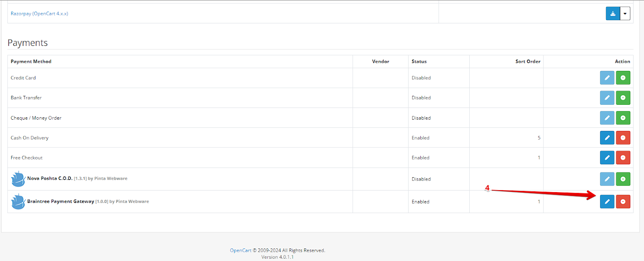Click the Disabled status for Bank Transfer
Viewport: 644px width, 261px height.
(421, 98)
